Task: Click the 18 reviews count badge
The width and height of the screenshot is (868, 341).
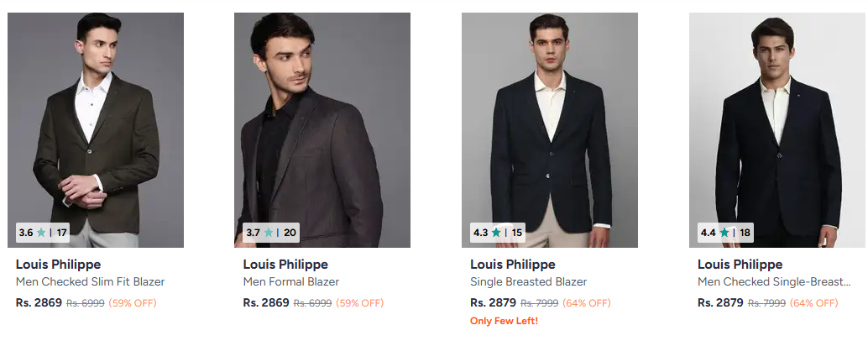Action: coord(745,233)
